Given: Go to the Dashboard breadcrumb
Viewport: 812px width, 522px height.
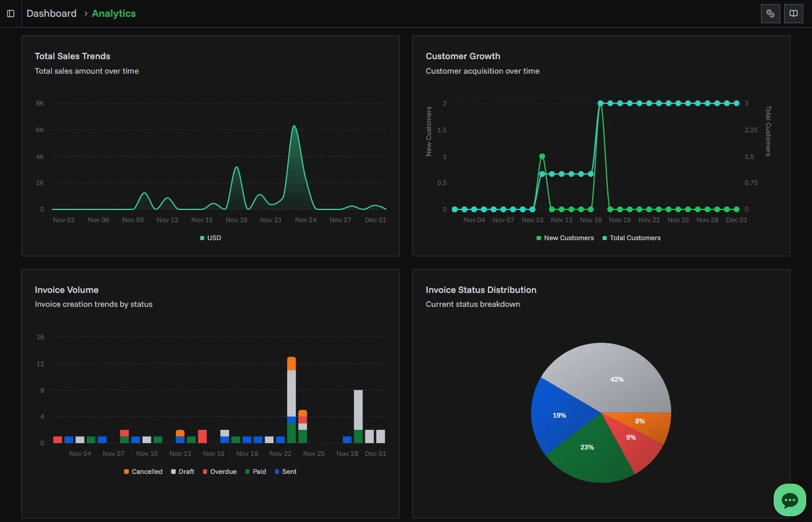Looking at the screenshot, I should [51, 13].
